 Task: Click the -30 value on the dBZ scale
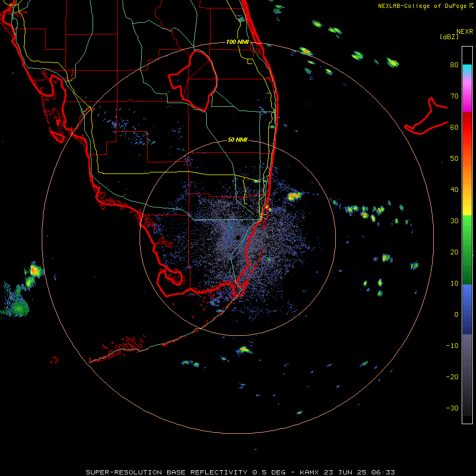(452, 408)
